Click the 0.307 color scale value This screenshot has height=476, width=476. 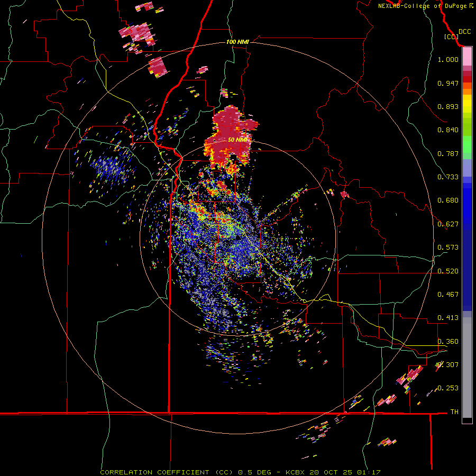(x=448, y=365)
